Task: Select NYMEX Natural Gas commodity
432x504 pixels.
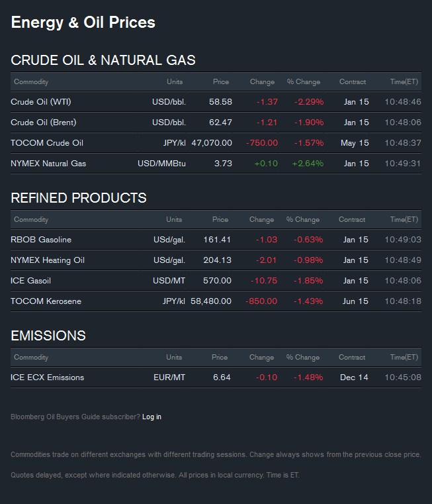Action: click(48, 164)
